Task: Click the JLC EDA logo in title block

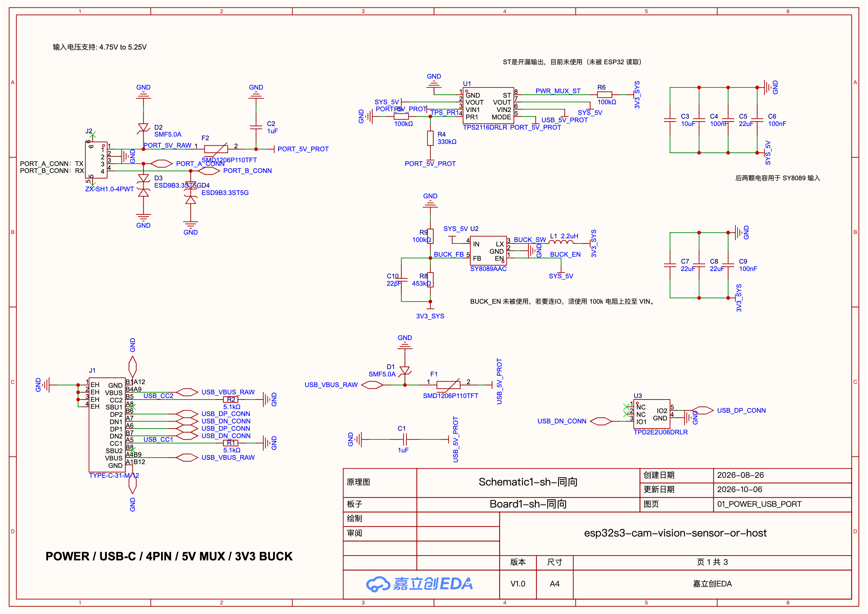Action: [x=419, y=584]
